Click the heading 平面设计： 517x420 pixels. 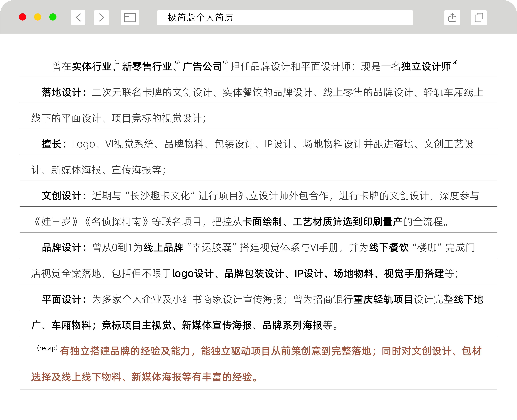coord(64,299)
